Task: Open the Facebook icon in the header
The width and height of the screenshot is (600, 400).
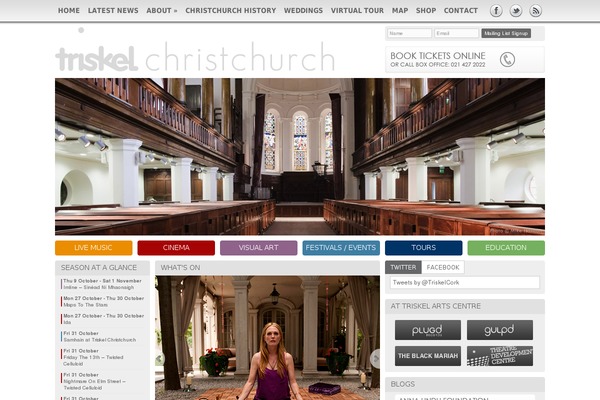Action: [496, 11]
